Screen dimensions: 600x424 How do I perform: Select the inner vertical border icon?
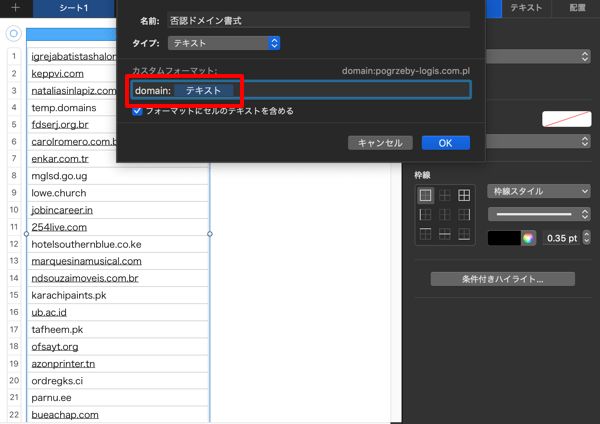(445, 214)
